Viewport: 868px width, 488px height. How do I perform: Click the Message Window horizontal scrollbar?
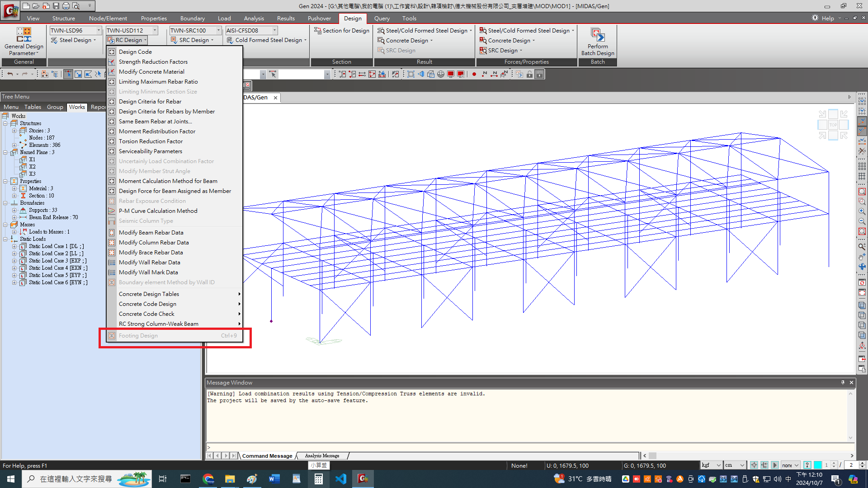[748, 455]
